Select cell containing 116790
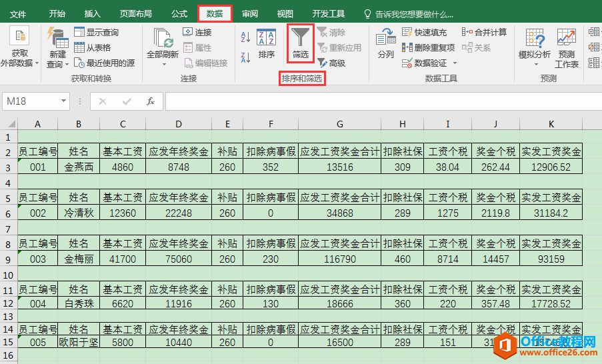The width and height of the screenshot is (602, 364). (x=340, y=259)
